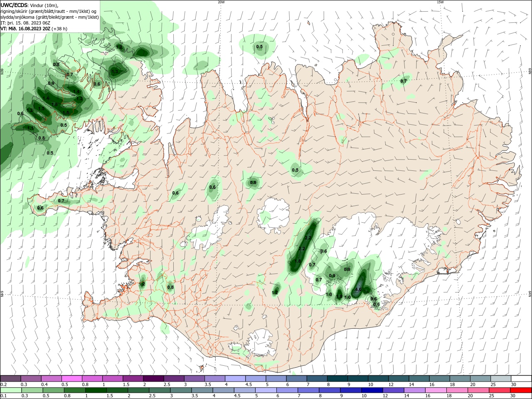Click the slydda/snjókoma legend description line
Viewport: 532px width, 399px height.
(x=49, y=17)
